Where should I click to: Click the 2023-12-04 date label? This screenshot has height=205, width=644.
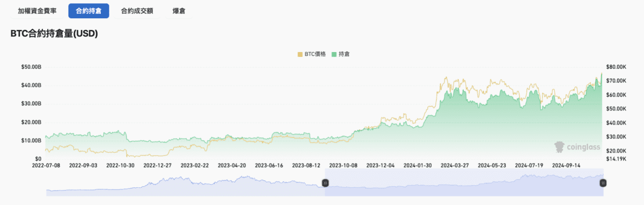[380, 165]
